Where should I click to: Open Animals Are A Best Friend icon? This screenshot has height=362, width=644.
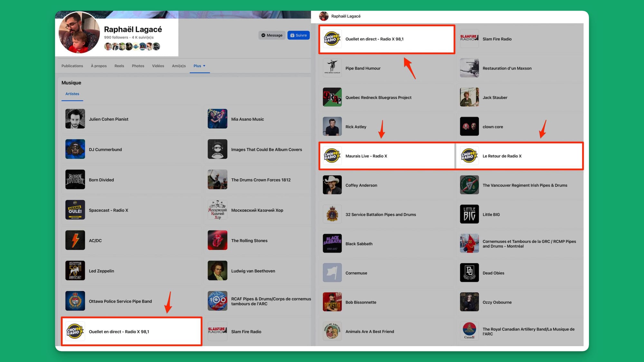coord(332,331)
